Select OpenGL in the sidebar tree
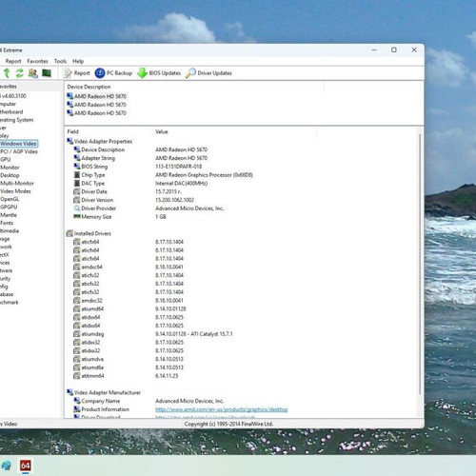Viewport: 476px width, 476px height. (x=10, y=199)
